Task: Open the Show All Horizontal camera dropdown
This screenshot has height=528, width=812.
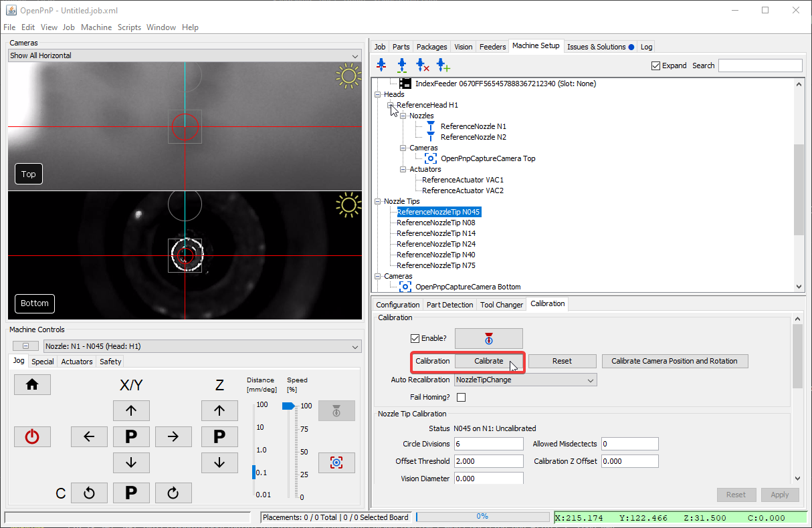Action: (x=185, y=55)
